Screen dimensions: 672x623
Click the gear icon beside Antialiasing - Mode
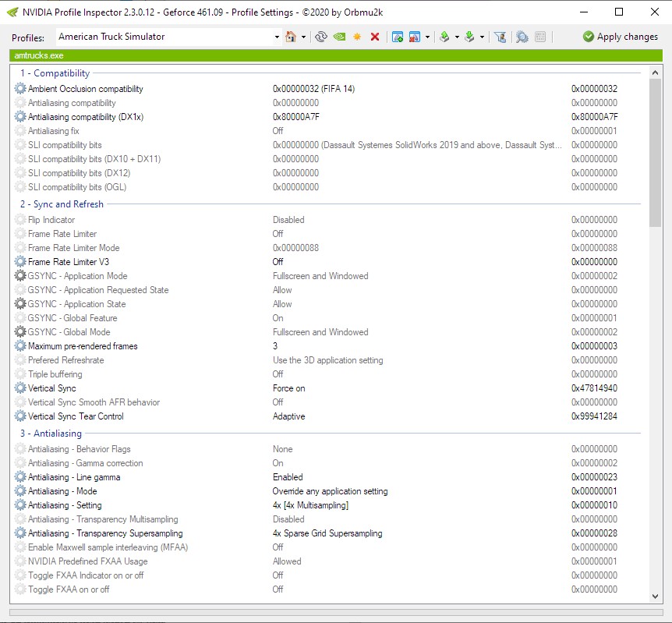20,491
